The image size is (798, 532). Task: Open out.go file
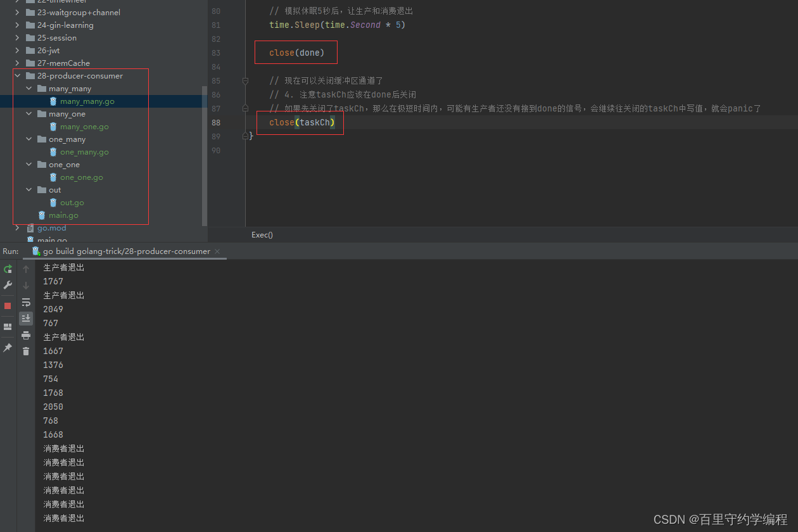(x=72, y=203)
